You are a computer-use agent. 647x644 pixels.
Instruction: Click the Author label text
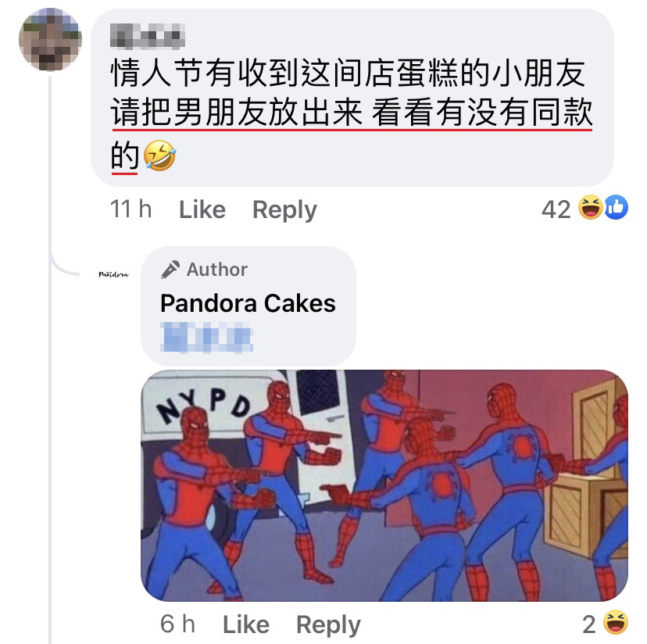217,270
